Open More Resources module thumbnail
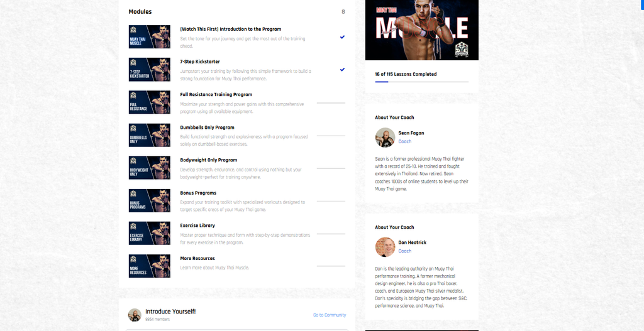 pyautogui.click(x=150, y=266)
